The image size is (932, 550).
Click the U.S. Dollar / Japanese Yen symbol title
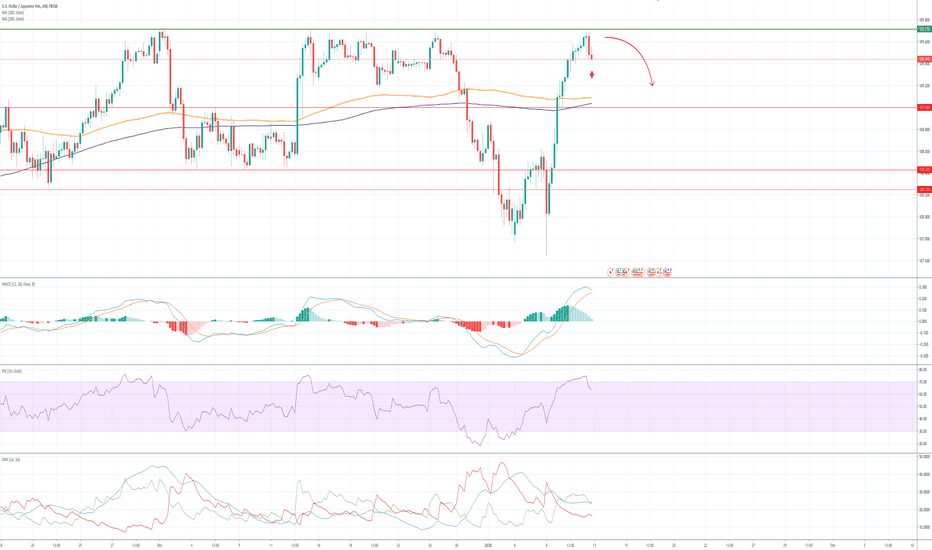point(30,5)
